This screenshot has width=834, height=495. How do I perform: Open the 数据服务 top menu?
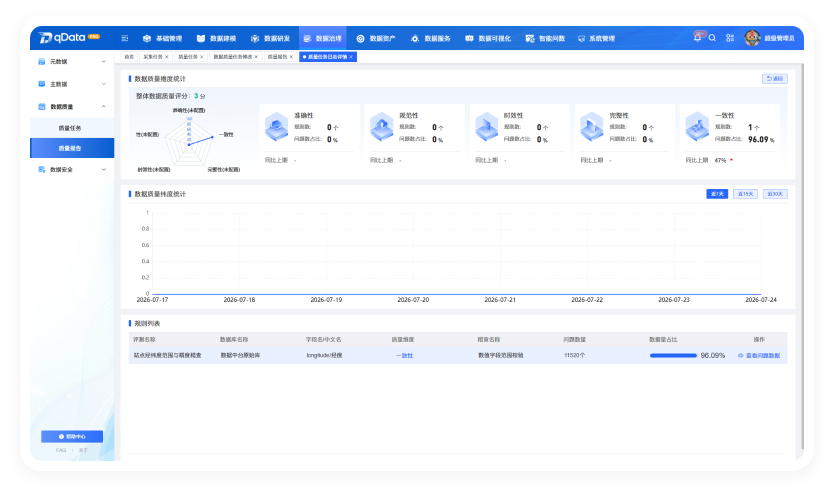click(x=431, y=38)
